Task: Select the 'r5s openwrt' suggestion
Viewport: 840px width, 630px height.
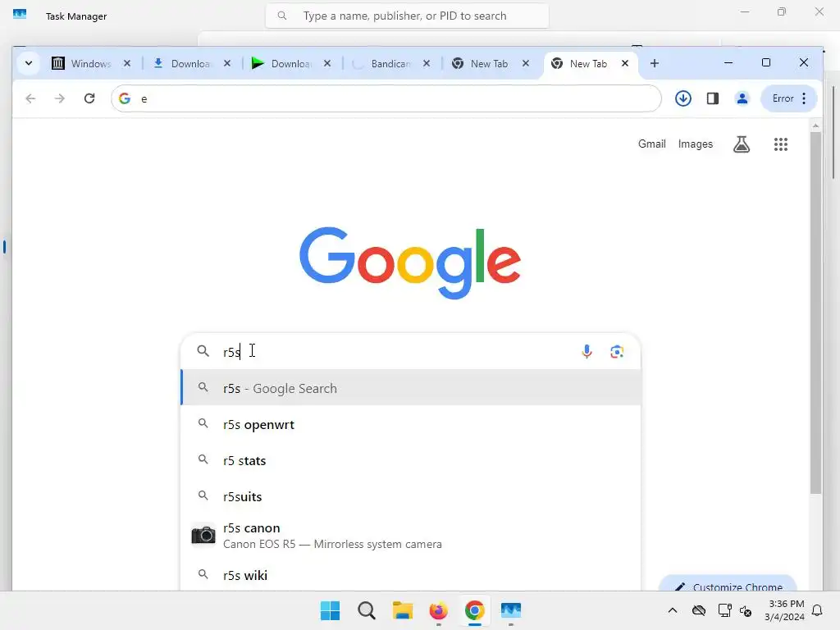Action: [x=411, y=424]
